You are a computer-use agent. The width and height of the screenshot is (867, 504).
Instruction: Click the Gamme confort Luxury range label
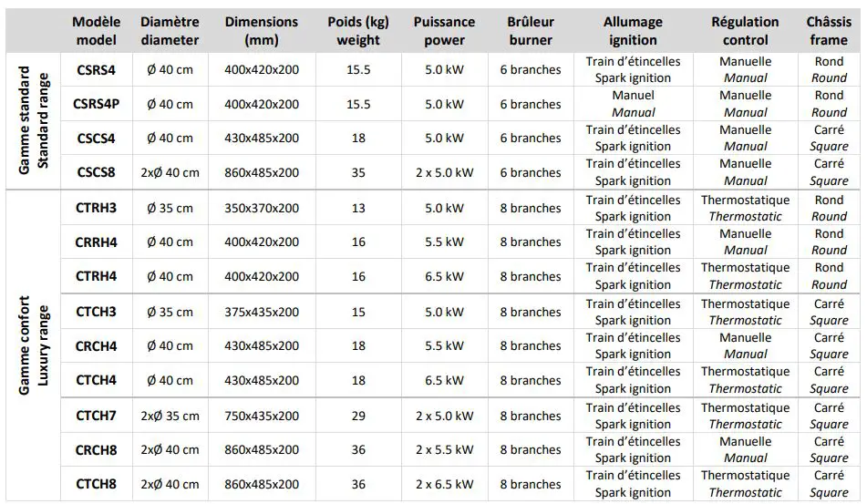[x=32, y=345]
